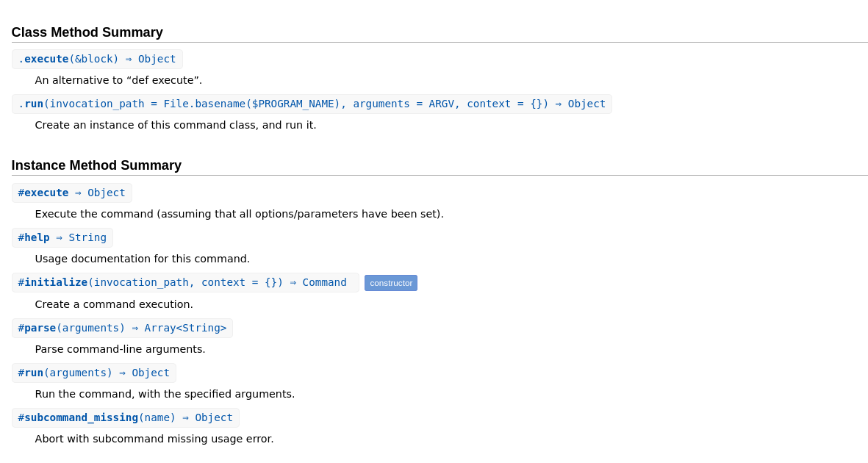Click 'Usage documentation for this command' text
Image resolution: width=868 pixels, height=463 pixels.
click(x=143, y=259)
